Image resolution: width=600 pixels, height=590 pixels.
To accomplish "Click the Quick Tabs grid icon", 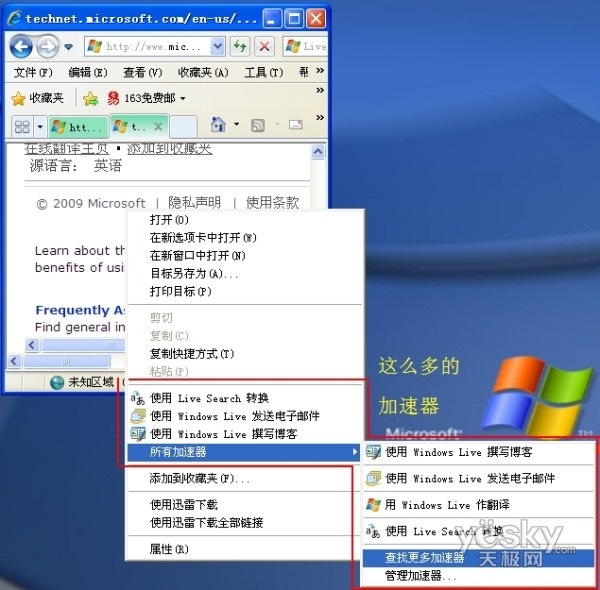I will (x=22, y=126).
